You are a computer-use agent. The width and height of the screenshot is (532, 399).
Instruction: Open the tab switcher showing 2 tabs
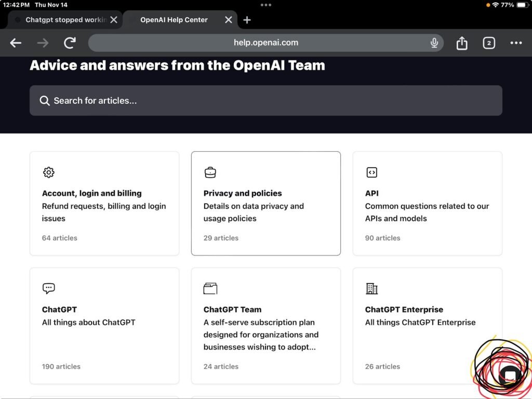click(488, 43)
